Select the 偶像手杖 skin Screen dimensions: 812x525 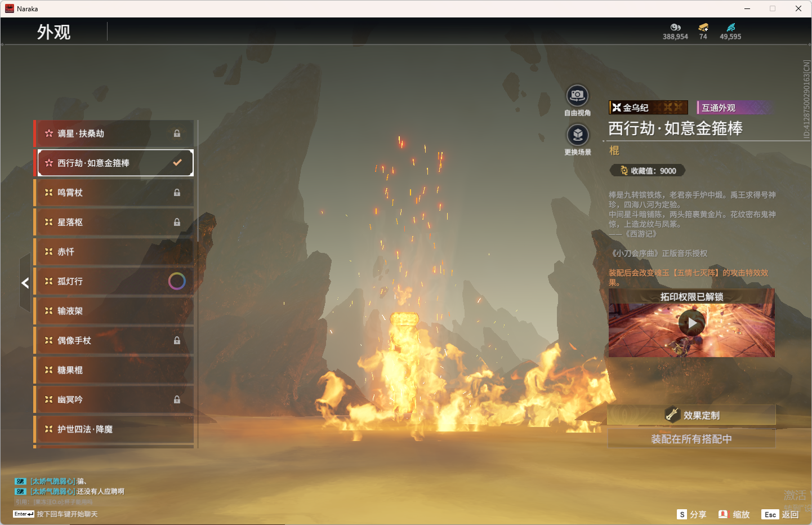[x=114, y=340]
